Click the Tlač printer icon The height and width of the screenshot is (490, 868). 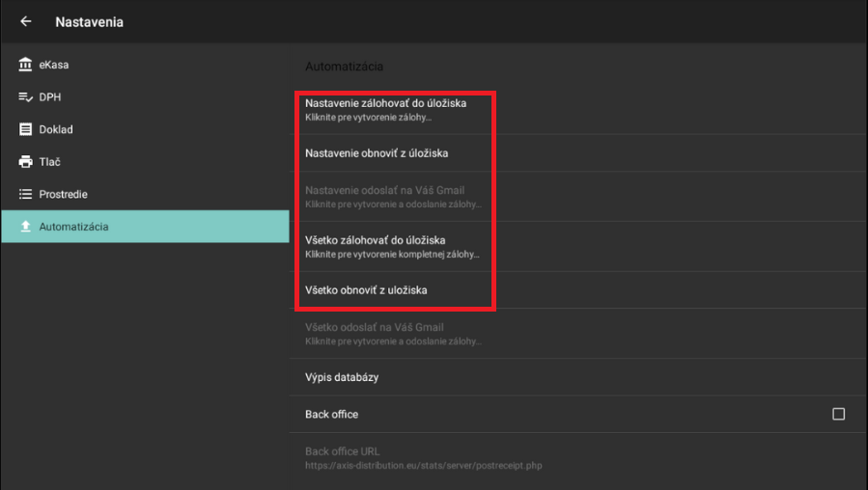tap(25, 162)
